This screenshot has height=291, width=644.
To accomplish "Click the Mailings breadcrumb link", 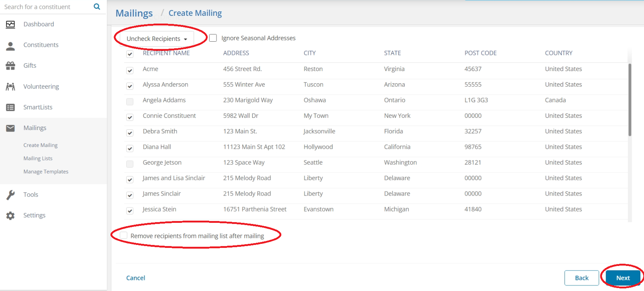I will [x=134, y=13].
